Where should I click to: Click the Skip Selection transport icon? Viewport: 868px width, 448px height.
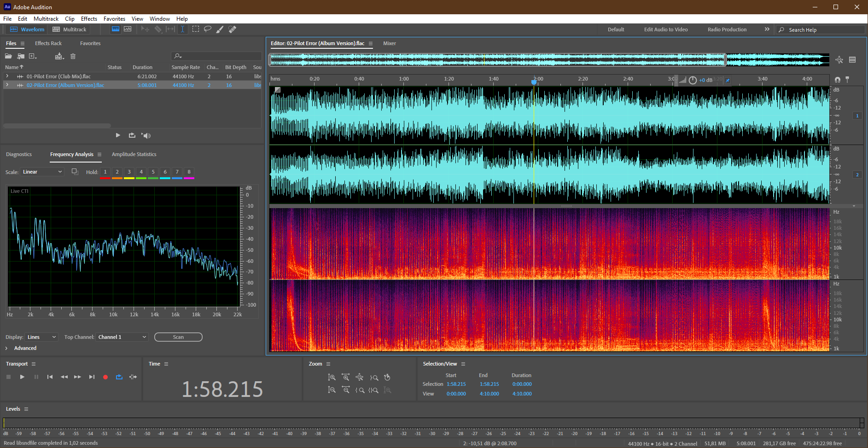point(133,377)
